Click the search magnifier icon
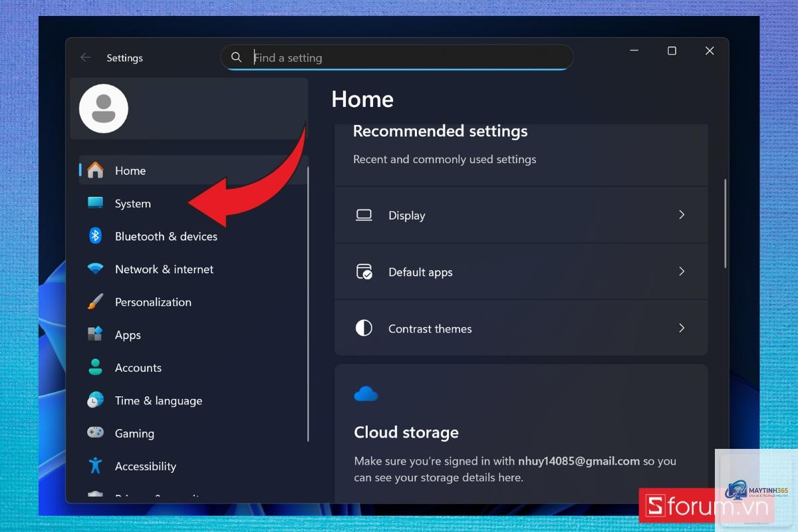The width and height of the screenshot is (798, 532). (236, 57)
